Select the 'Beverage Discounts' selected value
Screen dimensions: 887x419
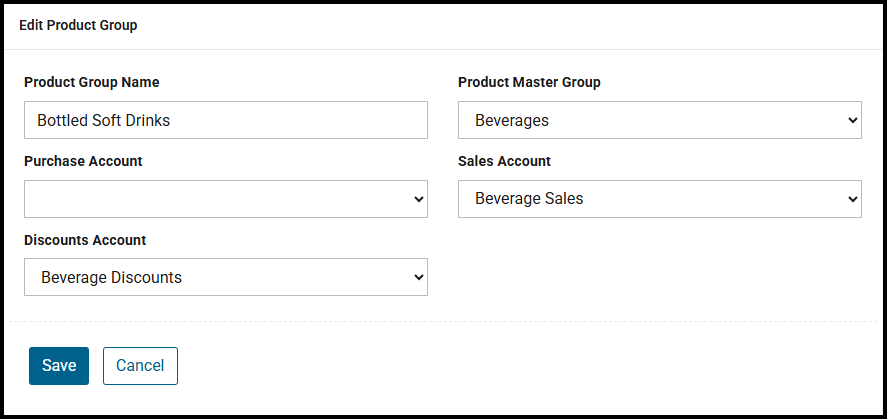[x=111, y=277]
